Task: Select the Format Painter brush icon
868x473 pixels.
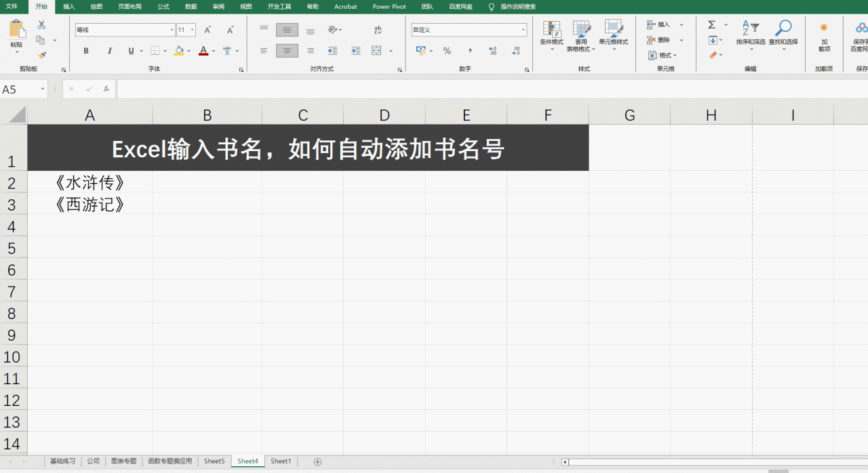Action: (41, 55)
